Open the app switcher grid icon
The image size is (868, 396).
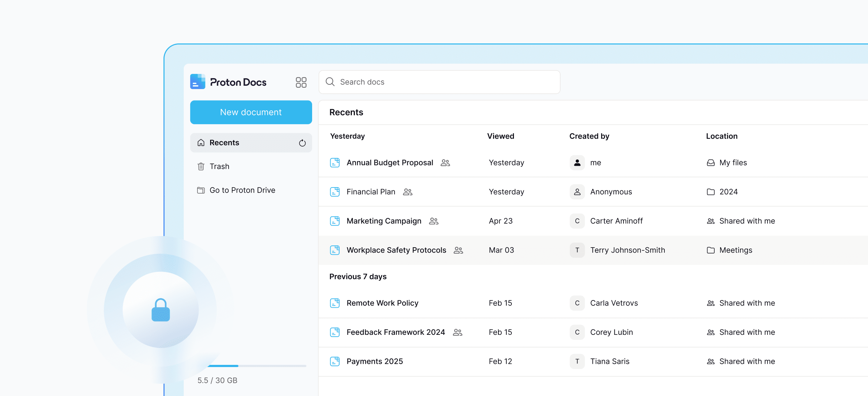(x=301, y=82)
